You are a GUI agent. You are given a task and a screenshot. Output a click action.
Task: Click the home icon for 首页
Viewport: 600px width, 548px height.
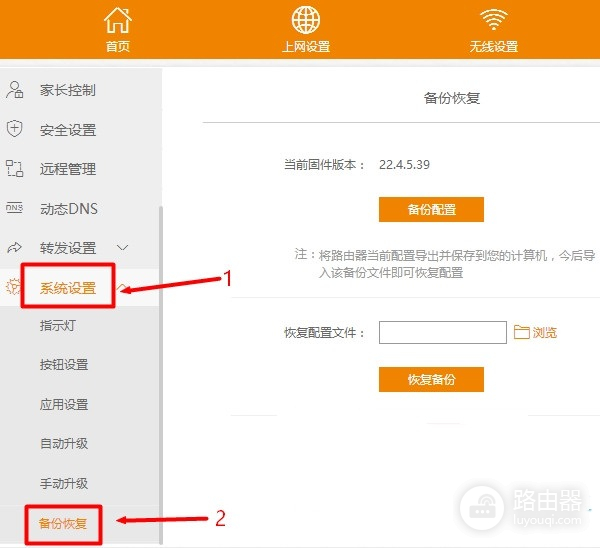click(x=118, y=20)
